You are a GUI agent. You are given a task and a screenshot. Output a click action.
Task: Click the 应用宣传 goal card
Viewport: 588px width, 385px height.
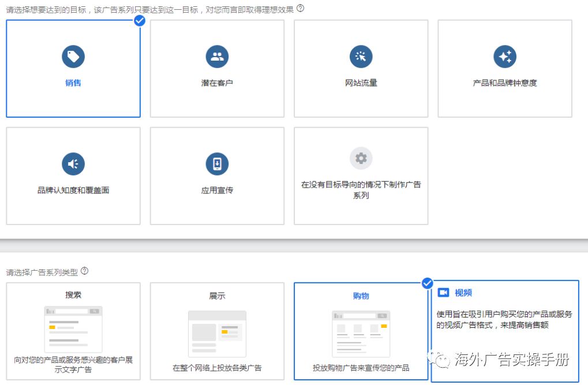coord(216,175)
